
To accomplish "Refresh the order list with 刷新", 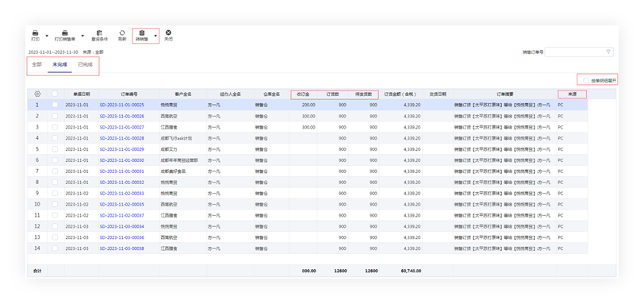I will (122, 36).
